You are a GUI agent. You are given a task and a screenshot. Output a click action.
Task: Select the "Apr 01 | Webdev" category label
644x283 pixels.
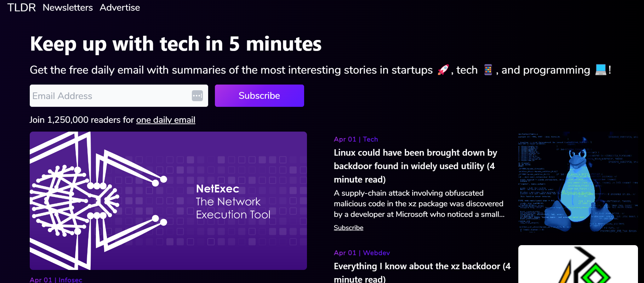pyautogui.click(x=361, y=253)
